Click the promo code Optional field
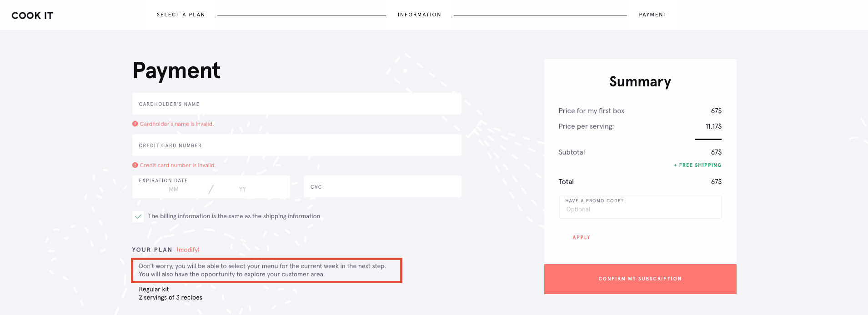The height and width of the screenshot is (315, 868). click(640, 210)
